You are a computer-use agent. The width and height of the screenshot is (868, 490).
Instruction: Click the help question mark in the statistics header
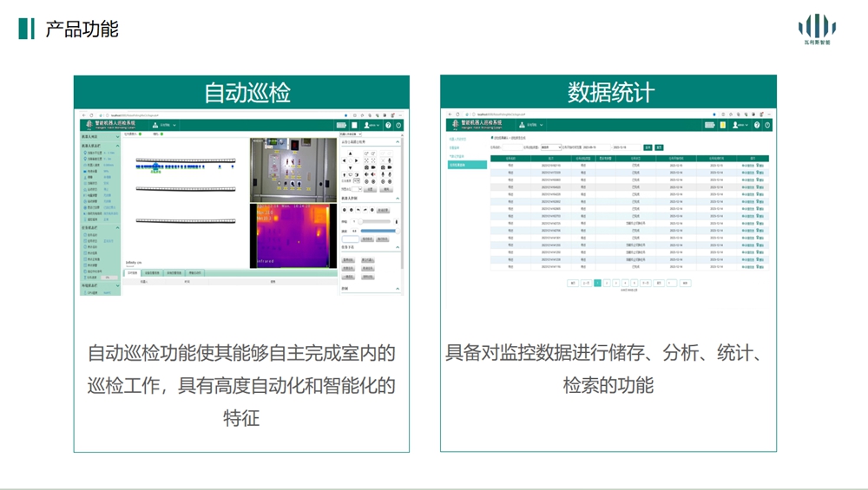tap(756, 125)
